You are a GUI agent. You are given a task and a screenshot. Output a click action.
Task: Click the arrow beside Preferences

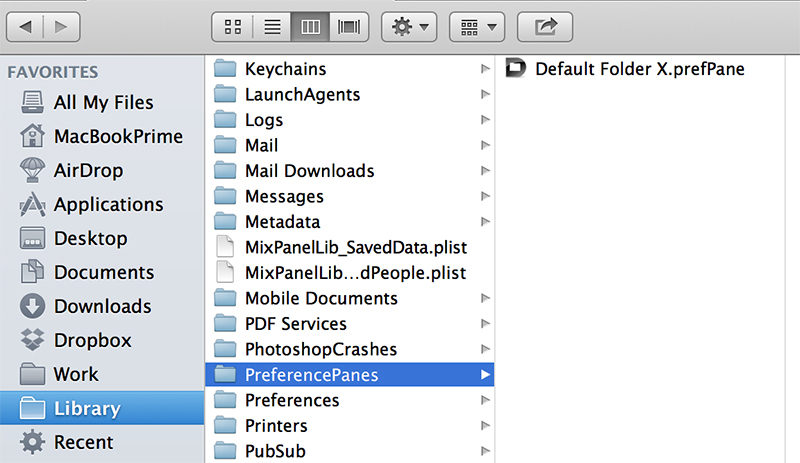tap(485, 400)
